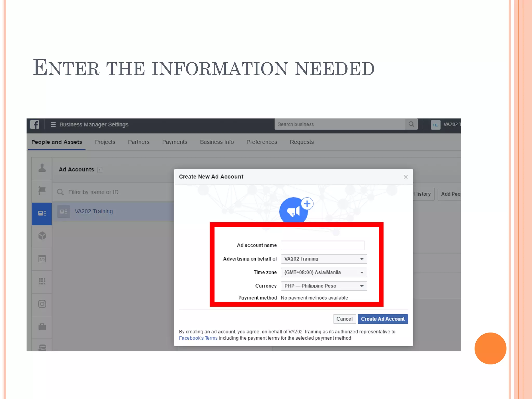Close the Create New Ad Account dialog

(x=405, y=177)
